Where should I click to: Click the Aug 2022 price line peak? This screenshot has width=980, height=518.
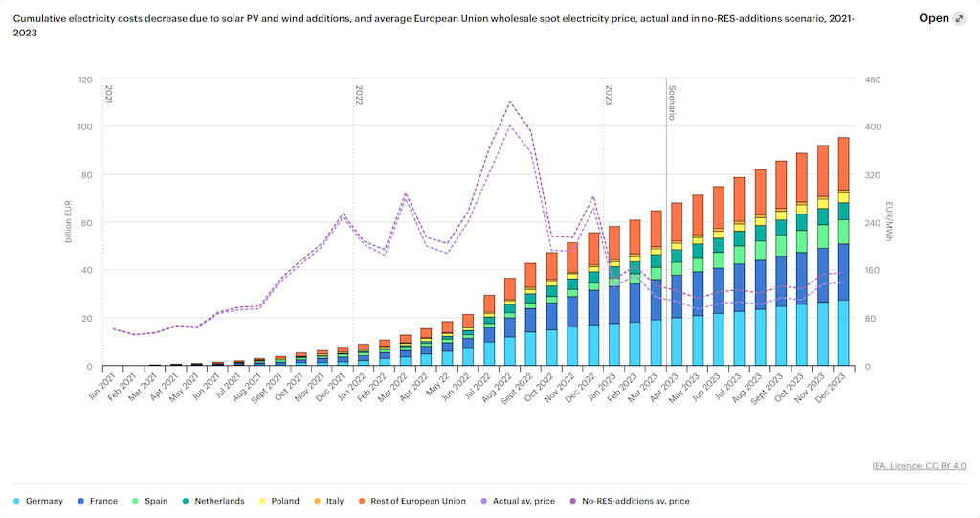point(510,102)
